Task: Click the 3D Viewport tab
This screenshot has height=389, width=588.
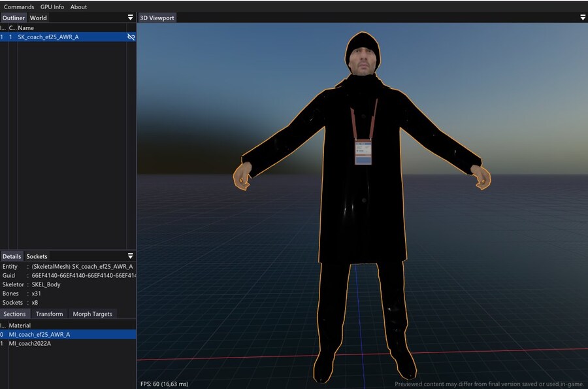Action: (x=157, y=18)
